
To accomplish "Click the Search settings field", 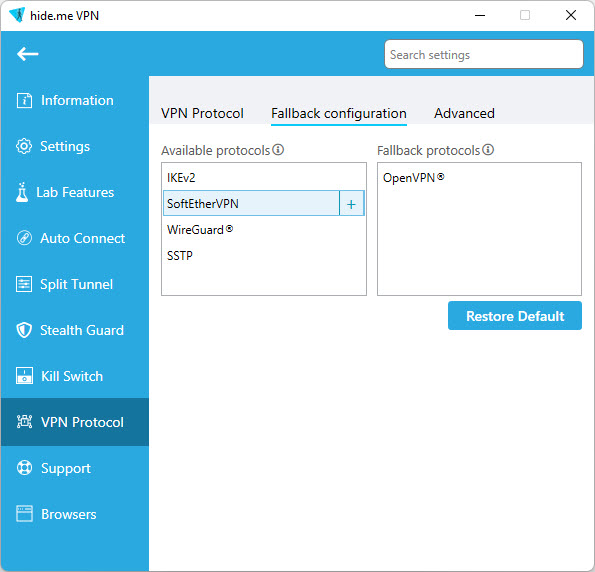I will point(484,54).
